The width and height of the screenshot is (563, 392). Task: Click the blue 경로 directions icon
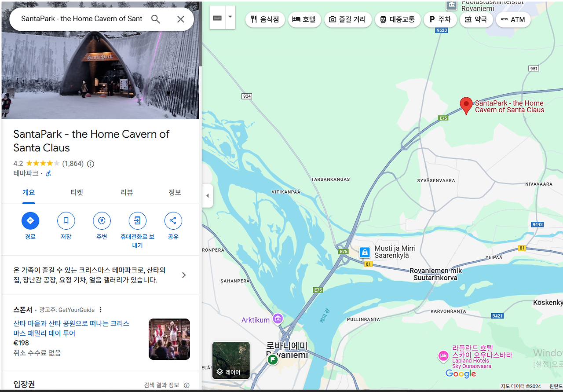[x=30, y=220]
